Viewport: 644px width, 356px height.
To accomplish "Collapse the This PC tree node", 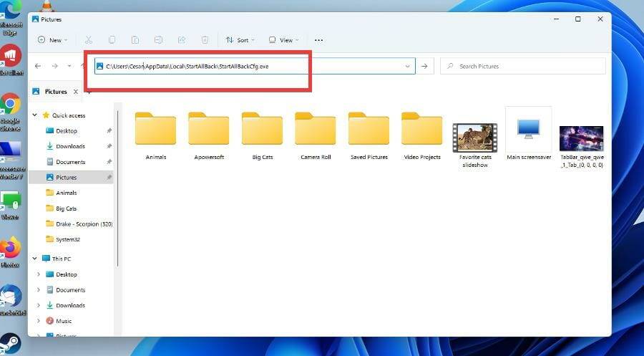I will pos(35,259).
